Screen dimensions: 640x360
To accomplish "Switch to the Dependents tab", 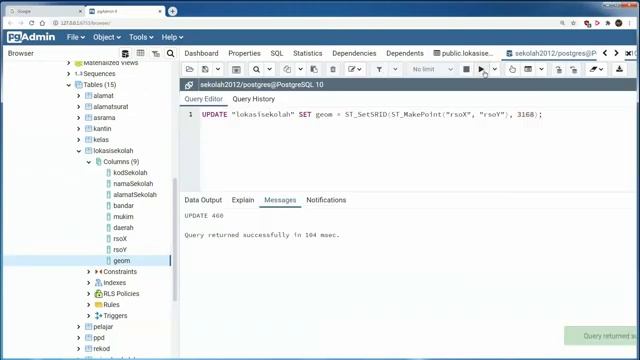I will [404, 53].
